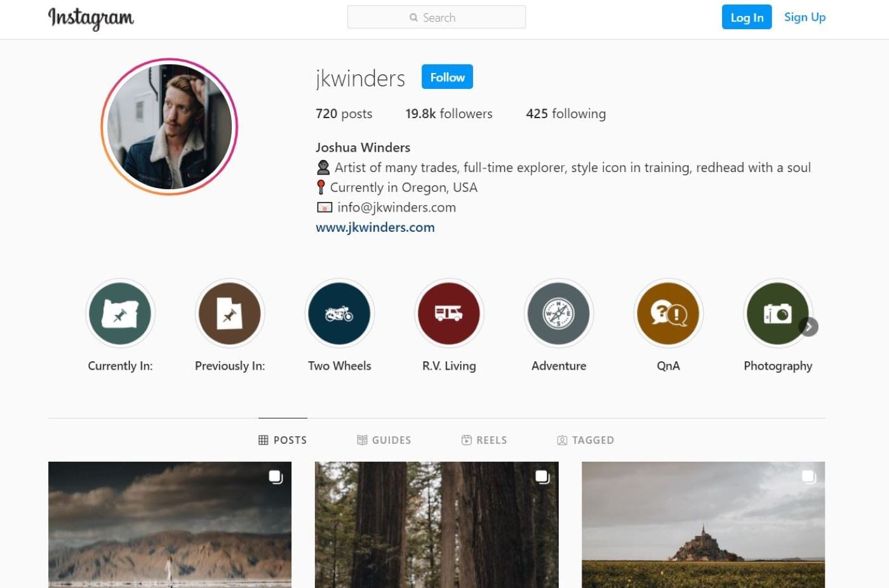Click the 'Two Wheels' highlight label
Screen dimensions: 889x588
(339, 366)
